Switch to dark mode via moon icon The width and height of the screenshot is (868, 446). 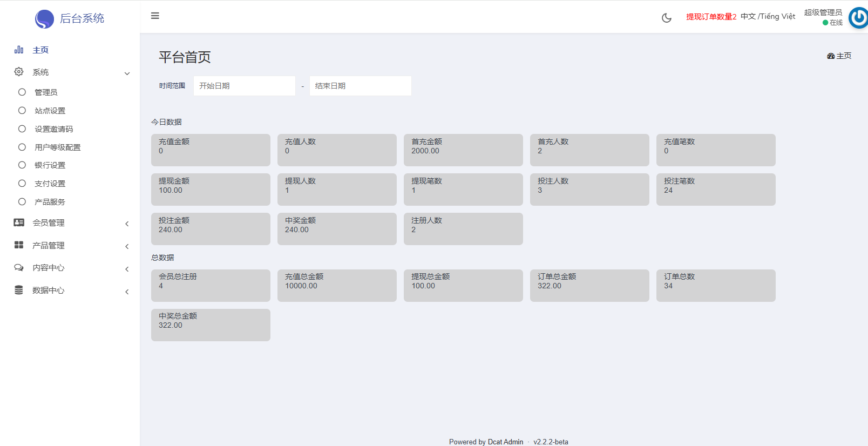667,18
